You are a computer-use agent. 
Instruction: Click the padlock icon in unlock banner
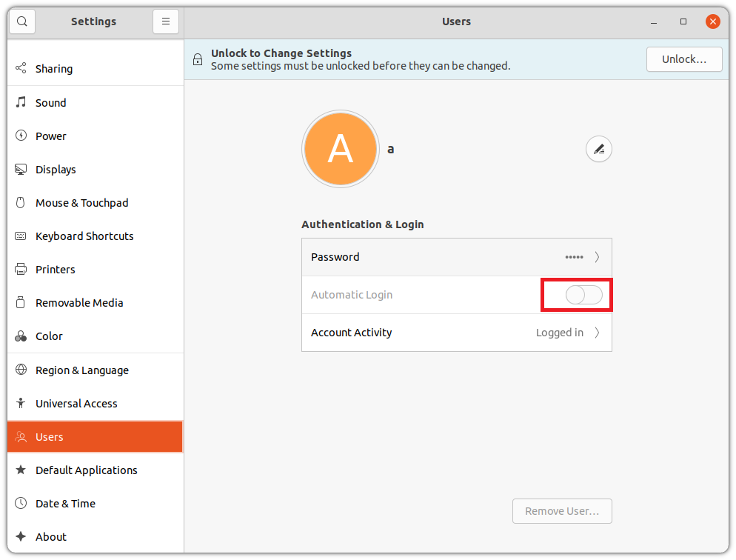click(x=198, y=59)
